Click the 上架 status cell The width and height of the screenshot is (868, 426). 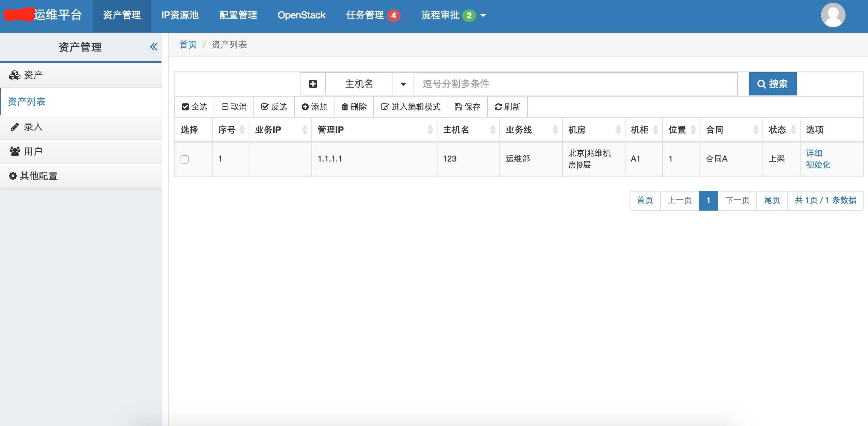point(781,159)
